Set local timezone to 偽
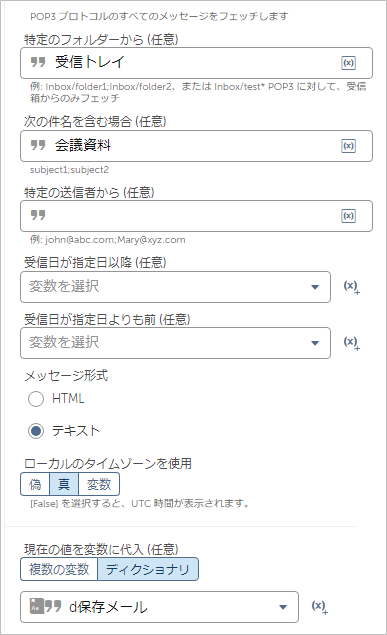Image resolution: width=387 pixels, height=635 pixels. [x=35, y=484]
